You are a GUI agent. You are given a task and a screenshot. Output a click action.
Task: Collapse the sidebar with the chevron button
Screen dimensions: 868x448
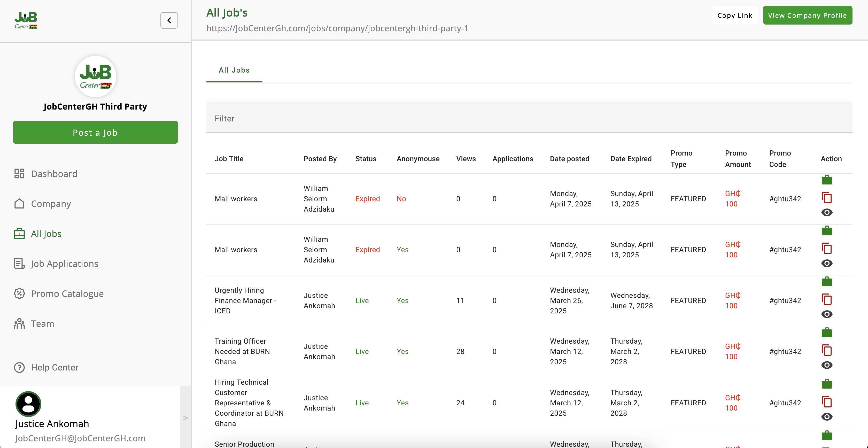(169, 21)
